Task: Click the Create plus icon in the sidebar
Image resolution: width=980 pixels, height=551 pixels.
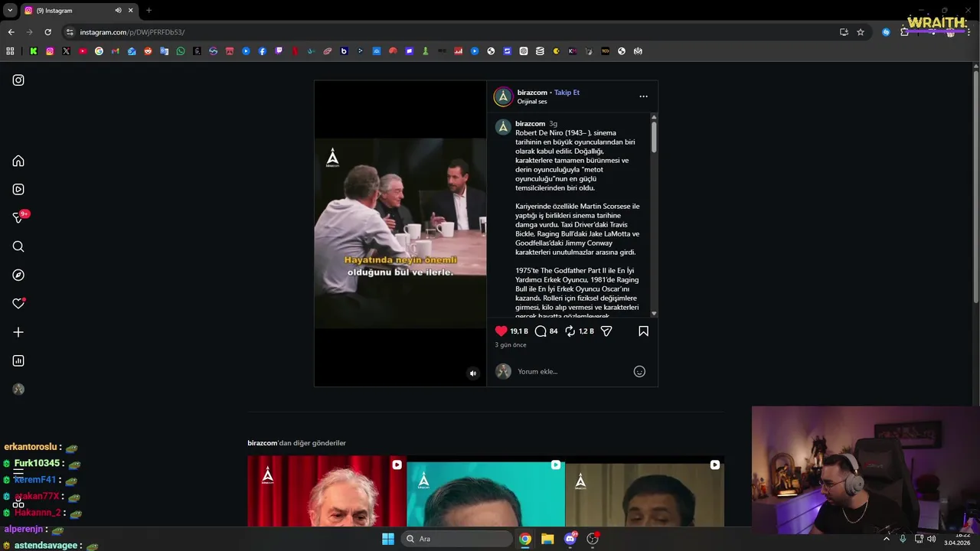Action: (x=18, y=332)
